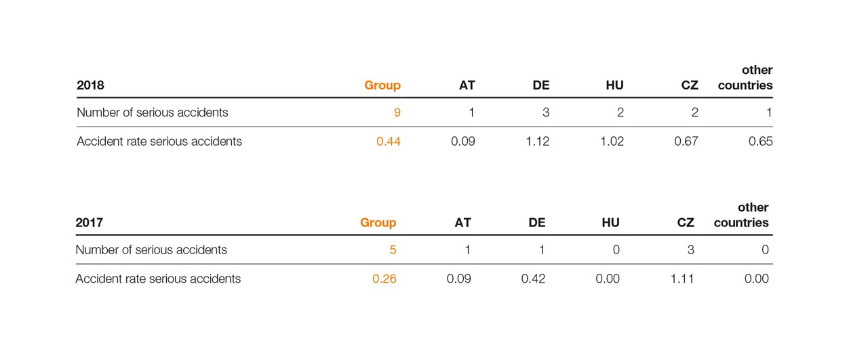
Task: Click 'Number of serious accidents' label for 2018
Action: point(153,113)
